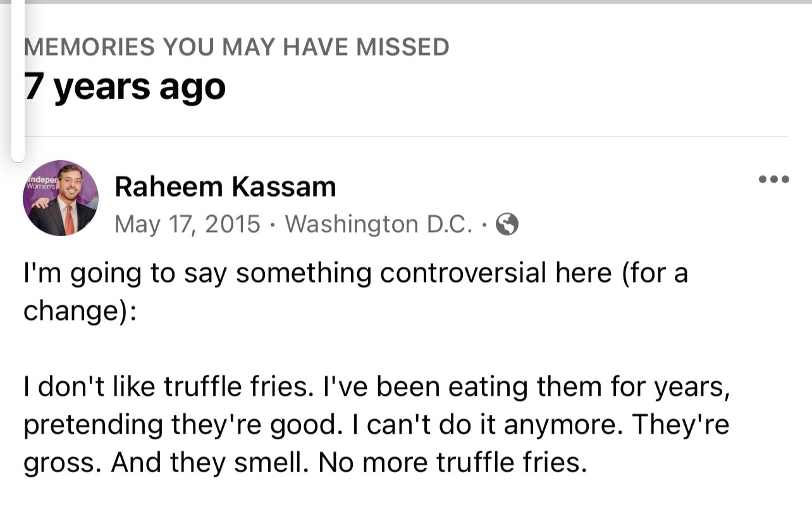Viewport: 812px width, 507px height.
Task: Open Raheem Kassam's profile link
Action: [225, 187]
